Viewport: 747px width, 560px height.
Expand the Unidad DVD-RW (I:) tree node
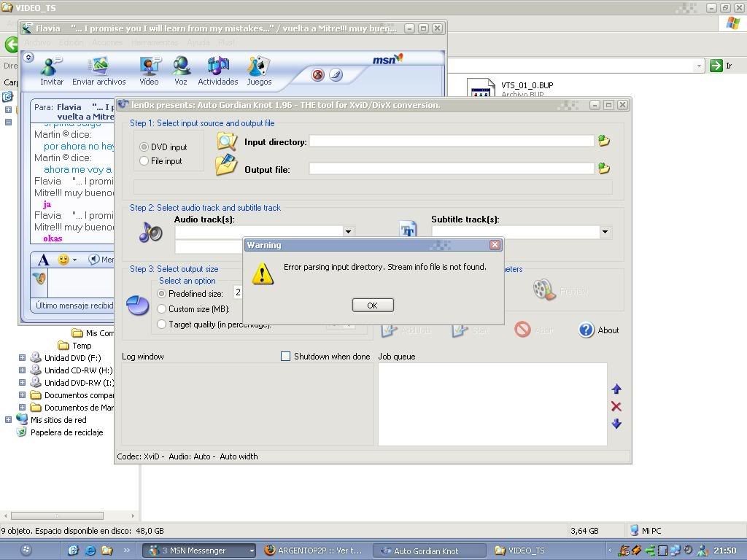coord(22,382)
